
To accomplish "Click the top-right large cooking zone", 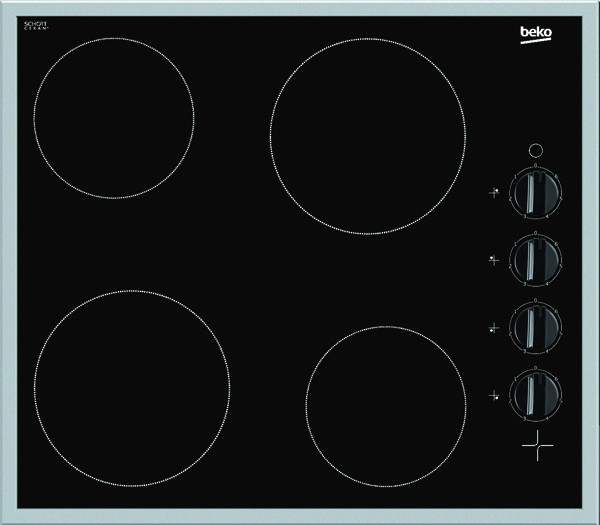I will coord(368,133).
